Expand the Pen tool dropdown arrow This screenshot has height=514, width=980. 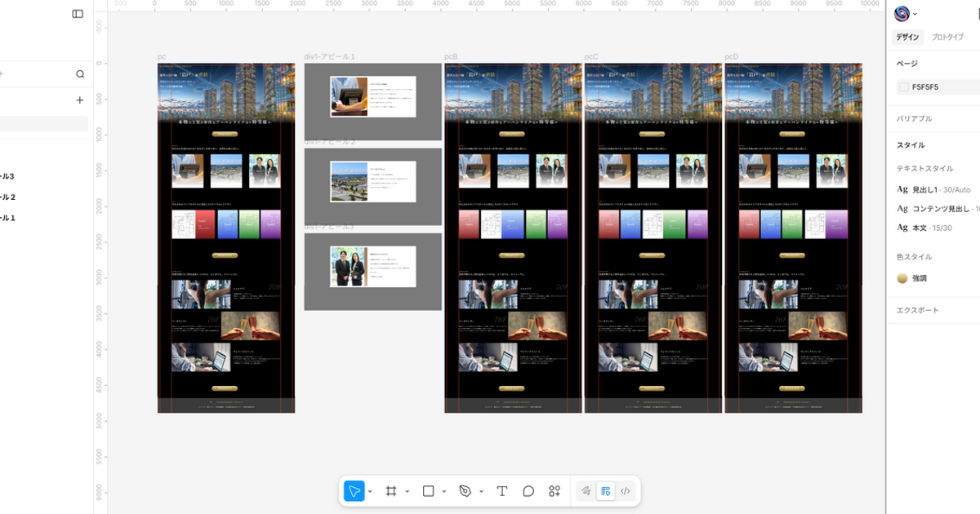pos(481,491)
